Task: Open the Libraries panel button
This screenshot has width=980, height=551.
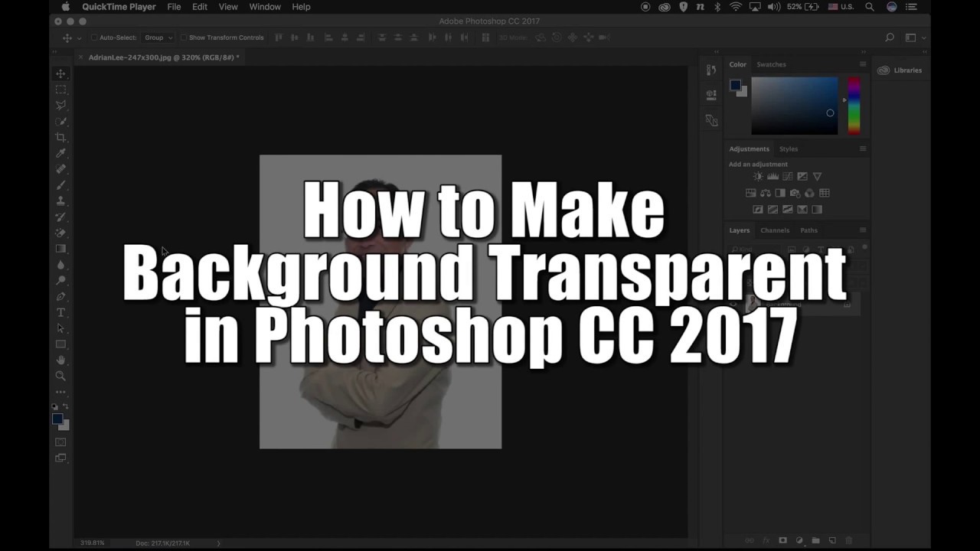Action: pos(900,70)
